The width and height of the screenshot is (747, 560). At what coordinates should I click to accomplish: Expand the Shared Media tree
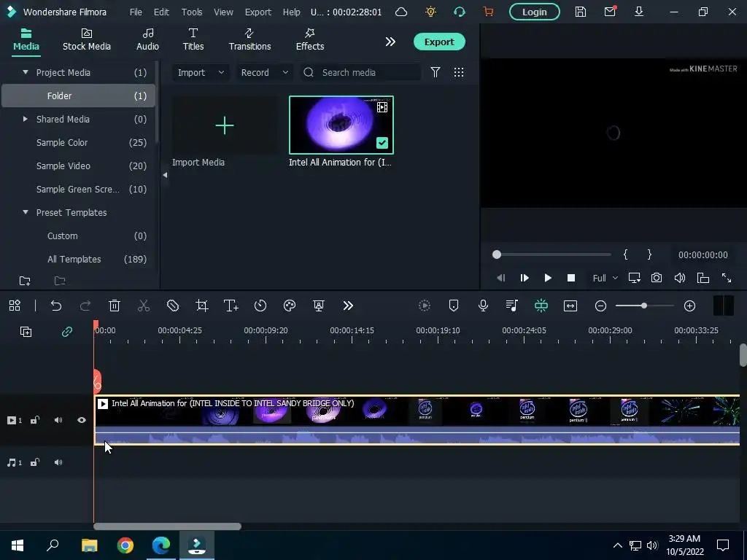26,119
